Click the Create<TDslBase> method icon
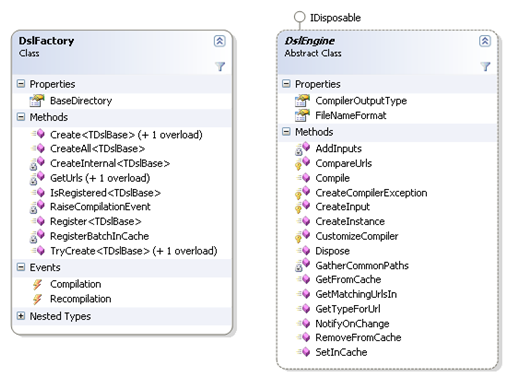The height and width of the screenshot is (379, 508). pos(38,134)
